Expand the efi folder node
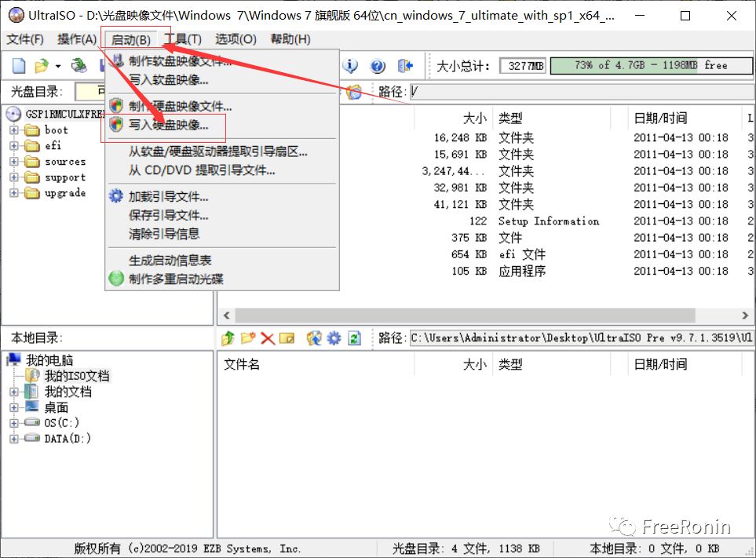The height and width of the screenshot is (558, 756). tap(14, 145)
